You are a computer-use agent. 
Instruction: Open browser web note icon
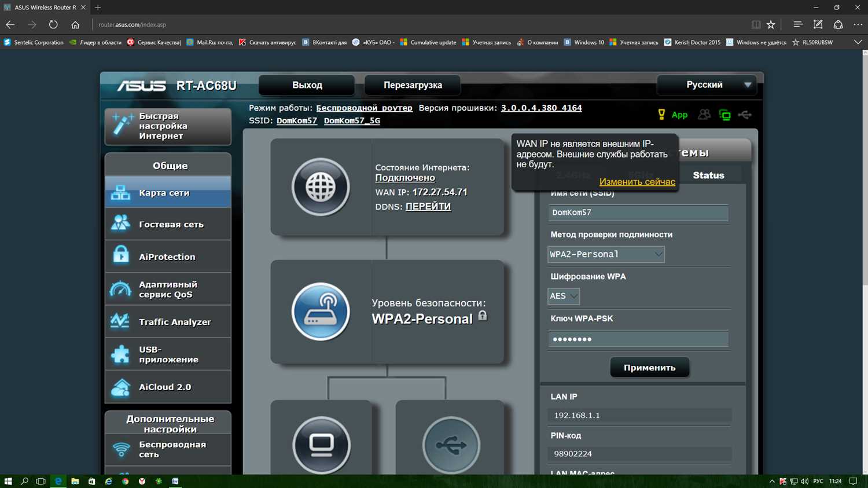[818, 24]
